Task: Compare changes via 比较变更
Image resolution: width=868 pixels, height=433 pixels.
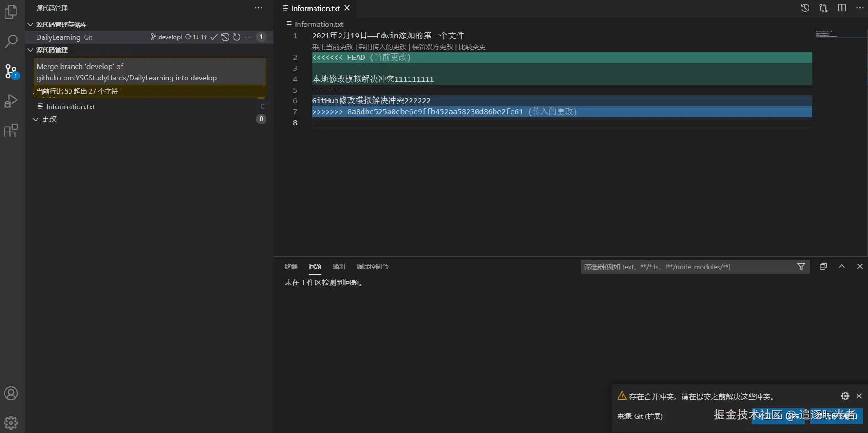Action: pos(472,47)
